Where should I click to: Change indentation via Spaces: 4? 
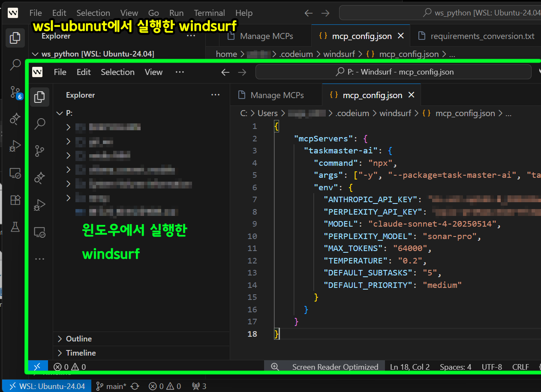click(455, 367)
